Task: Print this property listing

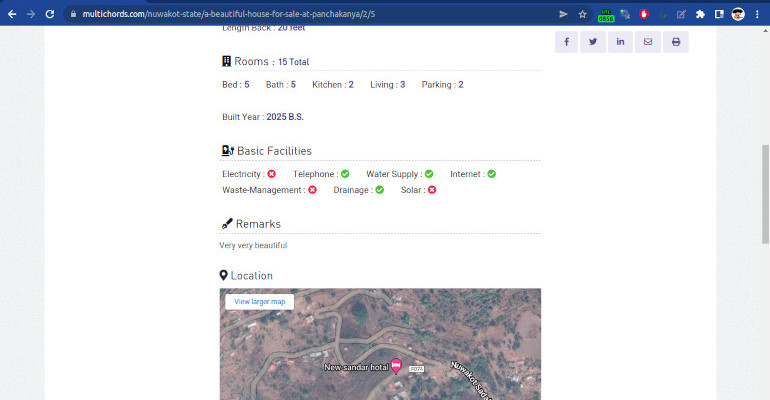Action: (x=676, y=42)
